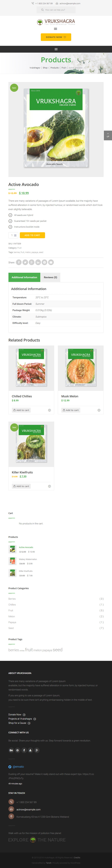Select the Additional Information tab

click(x=24, y=277)
